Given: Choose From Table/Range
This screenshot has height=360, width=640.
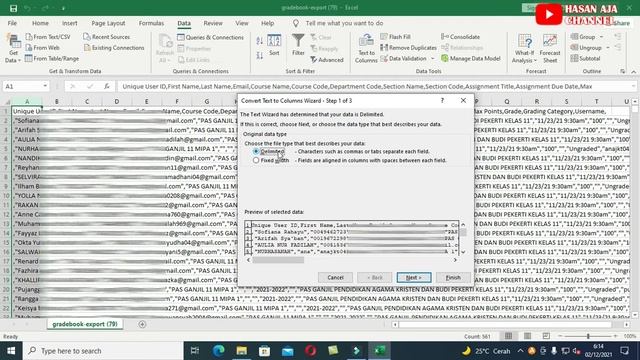Looking at the screenshot, I should point(52,58).
